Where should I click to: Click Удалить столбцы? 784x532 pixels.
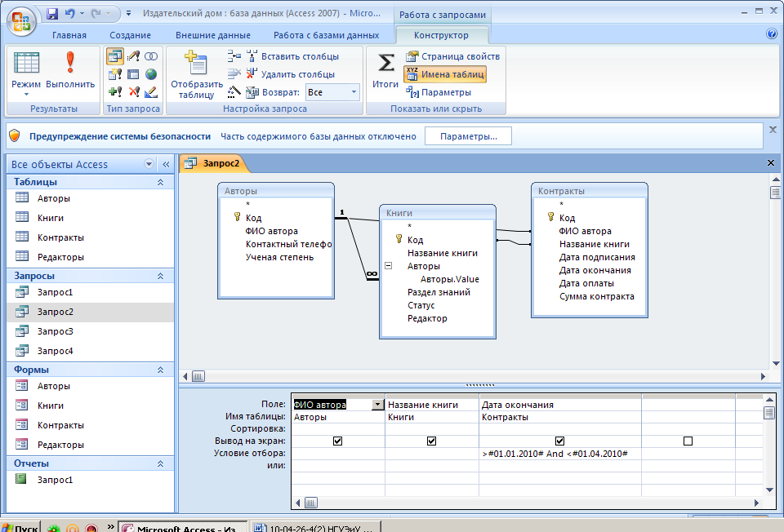pyautogui.click(x=291, y=74)
